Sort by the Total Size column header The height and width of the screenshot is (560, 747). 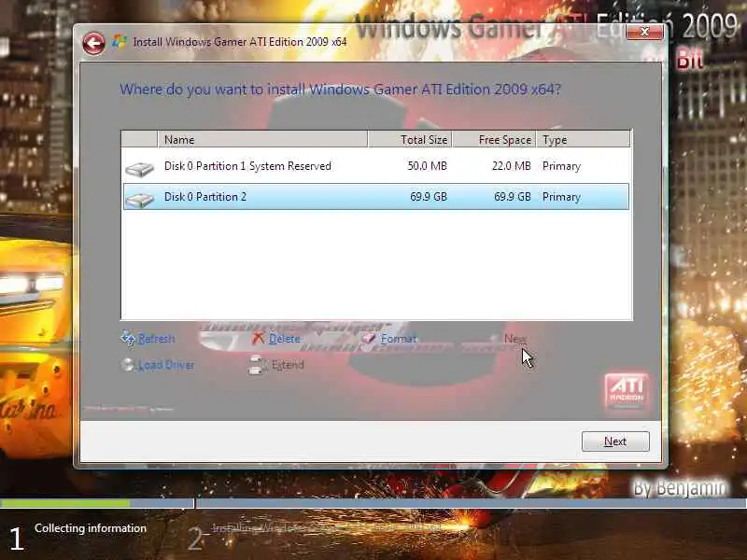pyautogui.click(x=410, y=139)
